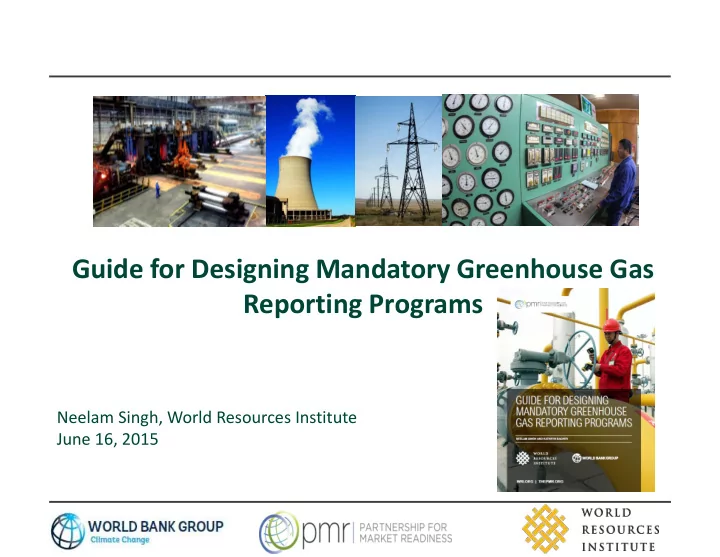
Task: Click the 'WORLD BANK GROUP' text
Action: [x=157, y=525]
